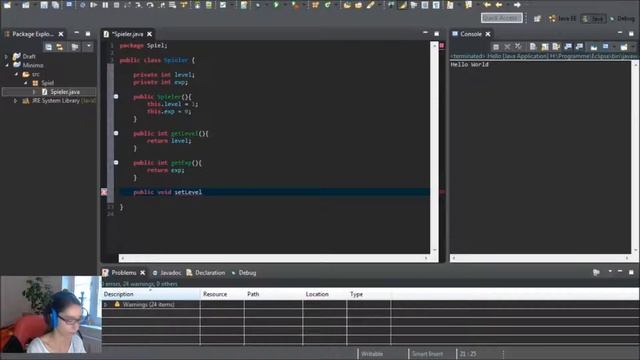Collapse the Spieler() constructor fold

116,97
